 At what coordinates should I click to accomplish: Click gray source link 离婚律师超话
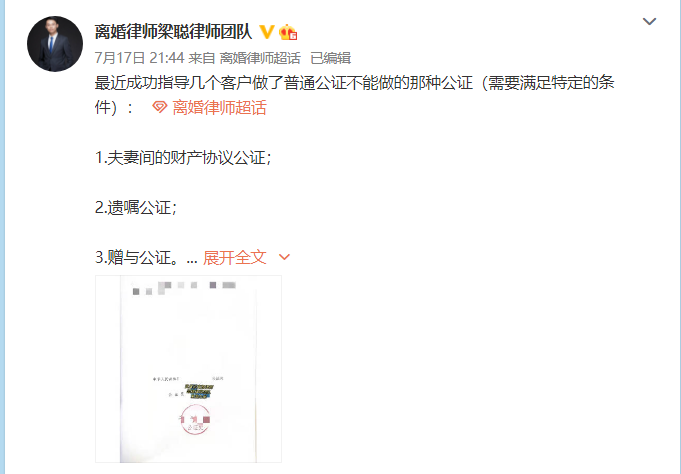(x=260, y=58)
